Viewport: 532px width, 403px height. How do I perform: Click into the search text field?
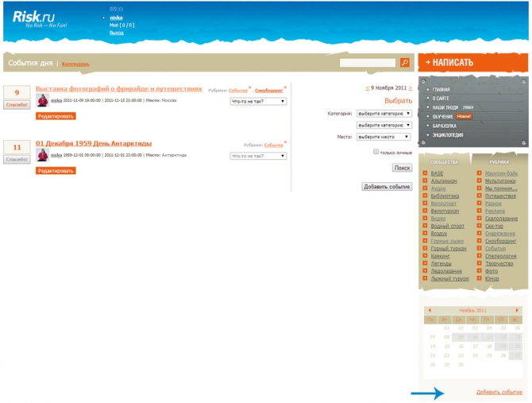coord(368,63)
